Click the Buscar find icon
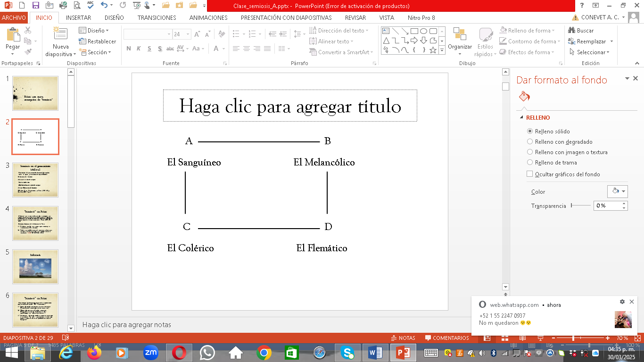This screenshot has height=362, width=644. pos(572,31)
